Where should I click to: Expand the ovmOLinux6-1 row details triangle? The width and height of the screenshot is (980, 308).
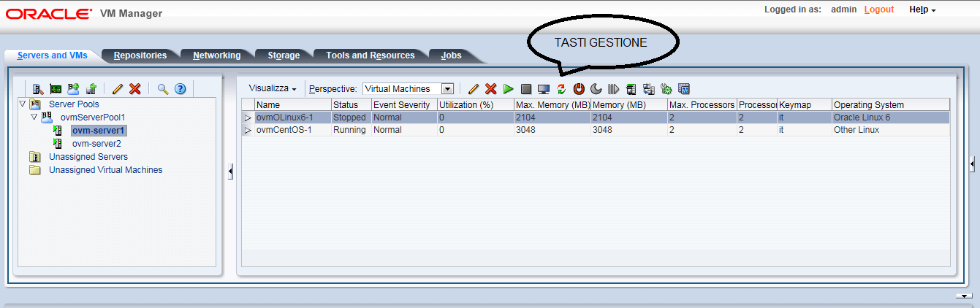point(248,118)
